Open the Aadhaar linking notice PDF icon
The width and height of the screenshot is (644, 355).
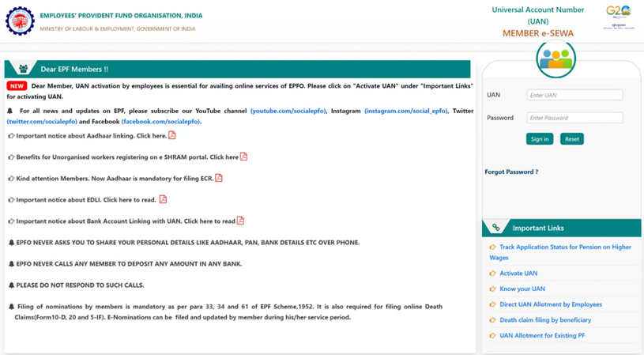point(172,135)
